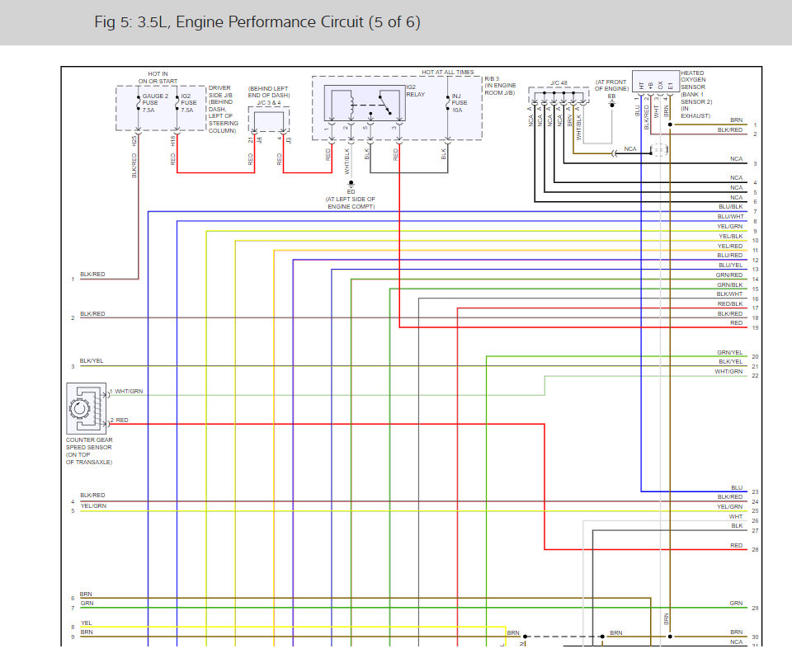Click the J/C 3 & 4 connector box
Image resolution: width=792 pixels, height=672 pixels.
click(269, 120)
